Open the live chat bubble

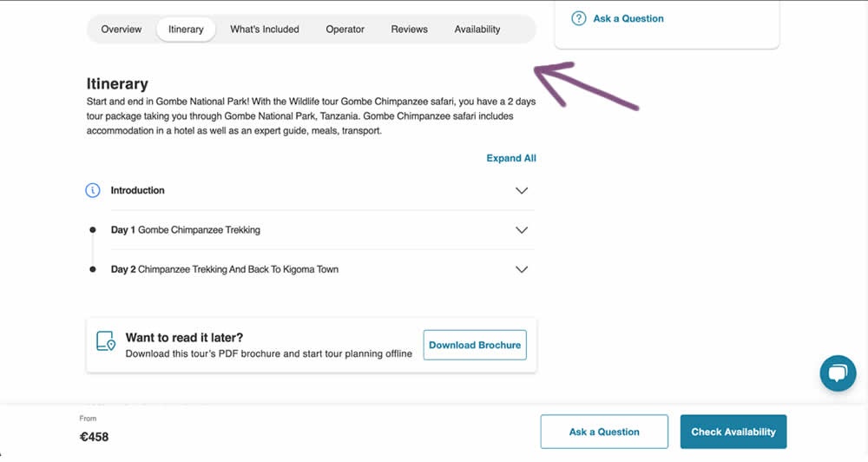coord(838,373)
